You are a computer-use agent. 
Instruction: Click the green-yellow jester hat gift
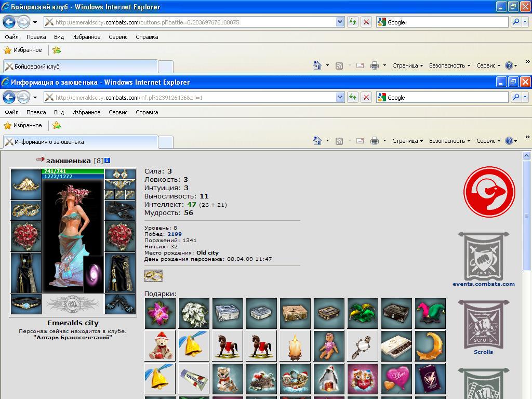tap(363, 313)
